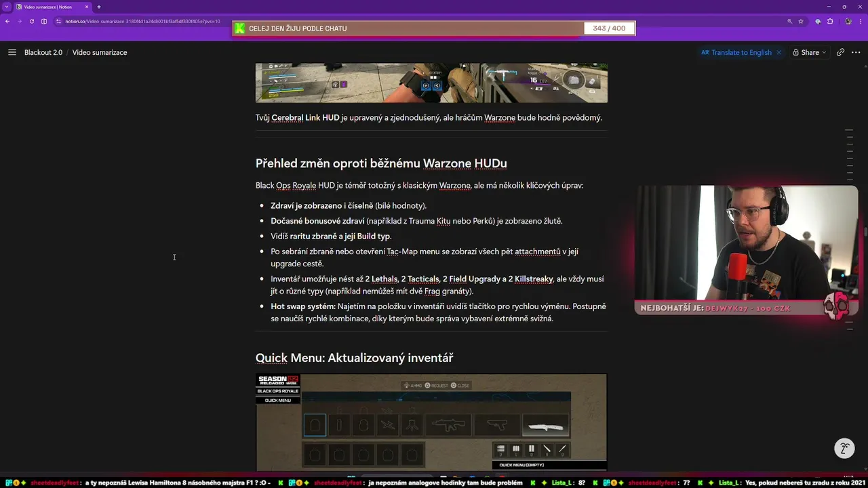868x488 pixels.
Task: Click the bold text Cerebral Link HUD
Action: tap(305, 118)
